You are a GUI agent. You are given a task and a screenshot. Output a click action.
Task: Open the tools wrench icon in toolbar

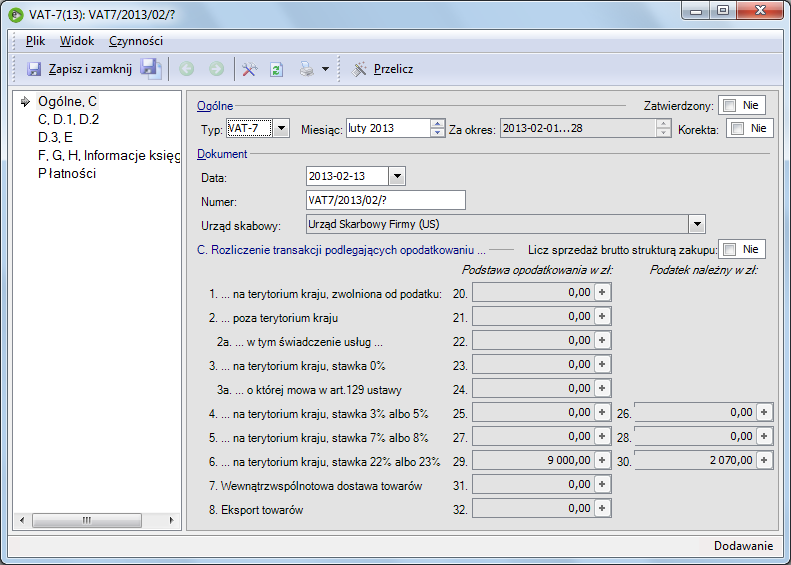click(x=249, y=69)
